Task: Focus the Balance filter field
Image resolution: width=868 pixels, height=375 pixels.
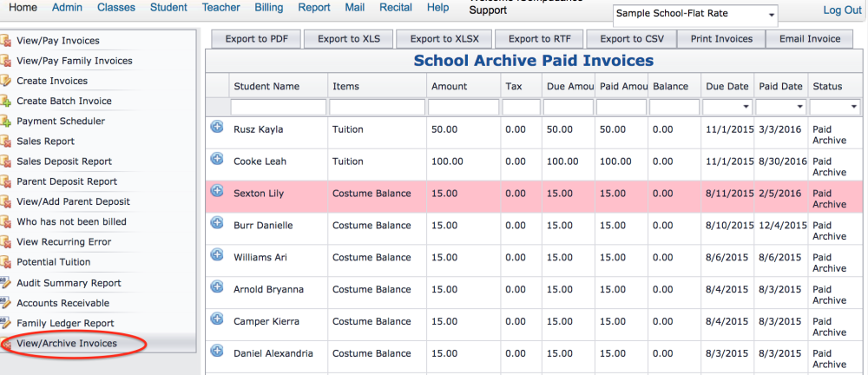Action: (674, 107)
